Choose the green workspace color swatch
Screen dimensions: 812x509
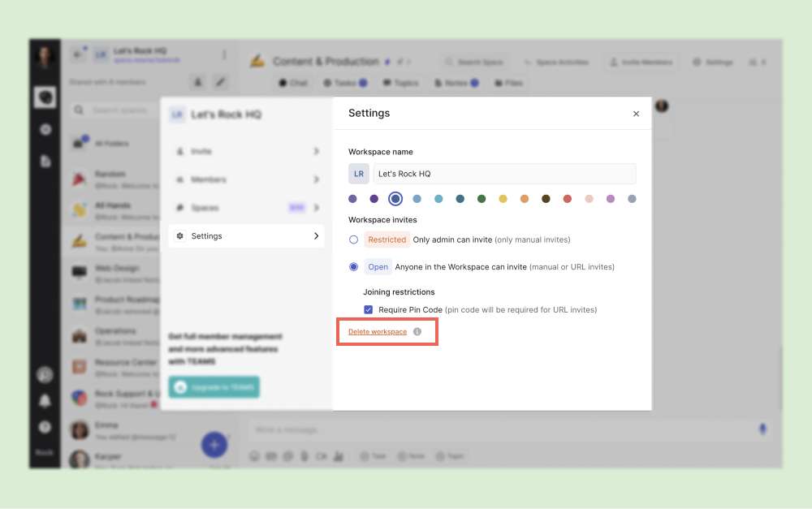click(482, 199)
